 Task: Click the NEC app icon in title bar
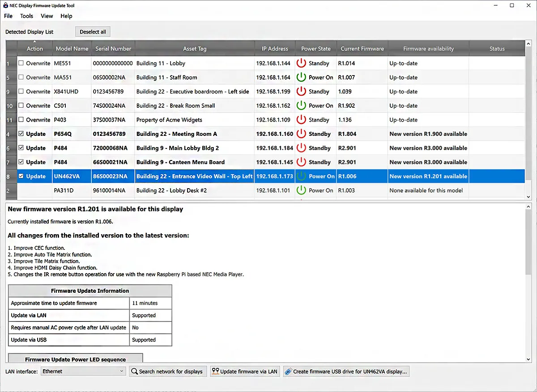tap(6, 5)
